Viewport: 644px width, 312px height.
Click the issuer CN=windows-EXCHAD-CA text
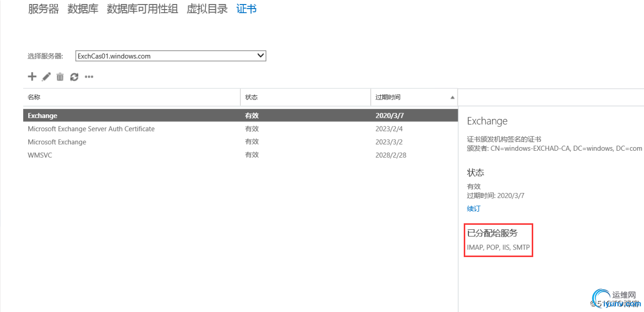(x=566, y=148)
